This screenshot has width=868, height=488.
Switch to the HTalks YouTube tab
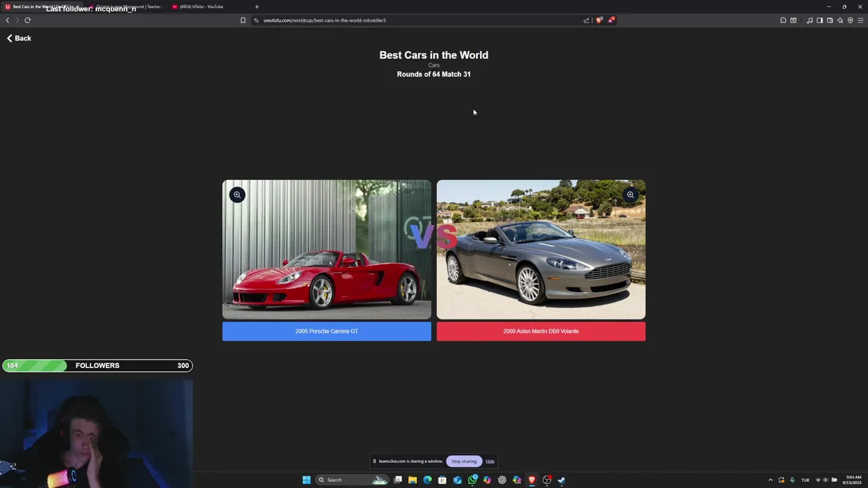[x=208, y=7]
